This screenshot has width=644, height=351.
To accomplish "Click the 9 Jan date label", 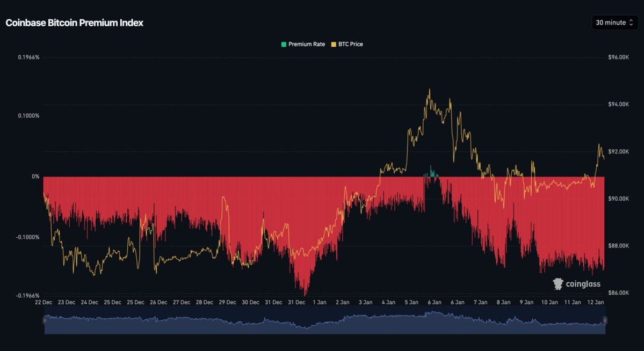I will click(x=526, y=302).
